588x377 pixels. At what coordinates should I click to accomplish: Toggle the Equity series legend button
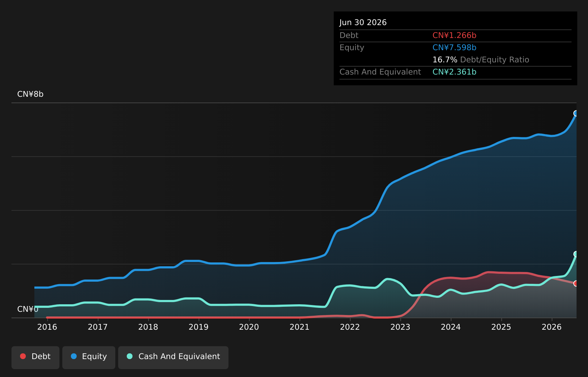pos(89,357)
